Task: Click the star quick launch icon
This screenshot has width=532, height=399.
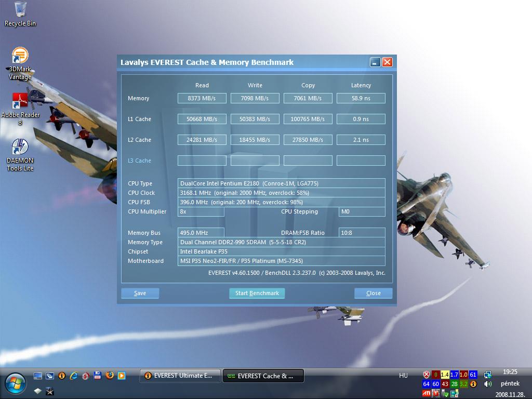Action: tap(50, 391)
